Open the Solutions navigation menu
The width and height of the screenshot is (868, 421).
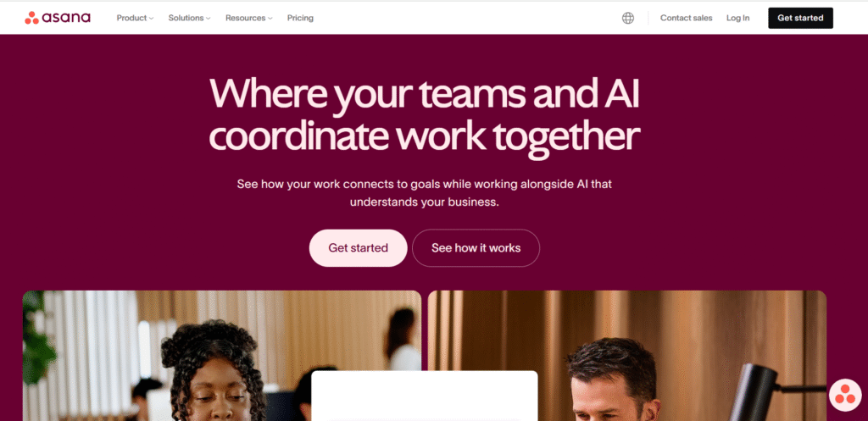point(189,19)
